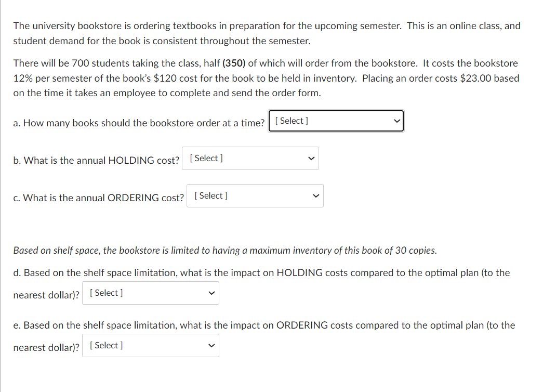Click the chevron icon in question e's selector

pyautogui.click(x=211, y=345)
